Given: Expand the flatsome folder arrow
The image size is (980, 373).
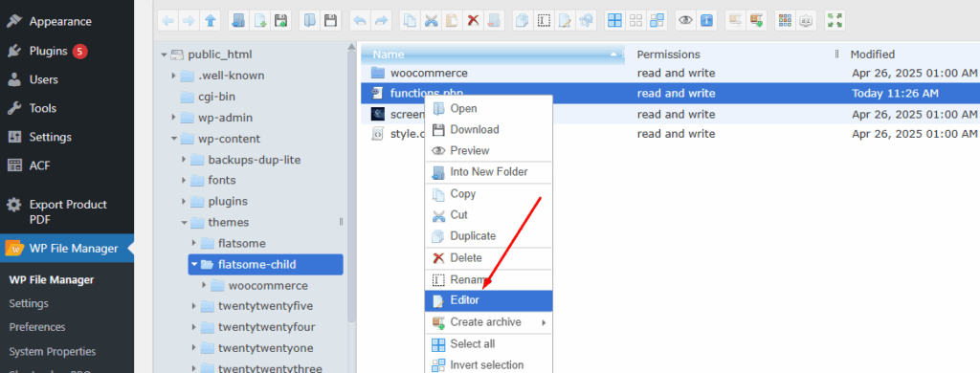Looking at the screenshot, I should 193,243.
